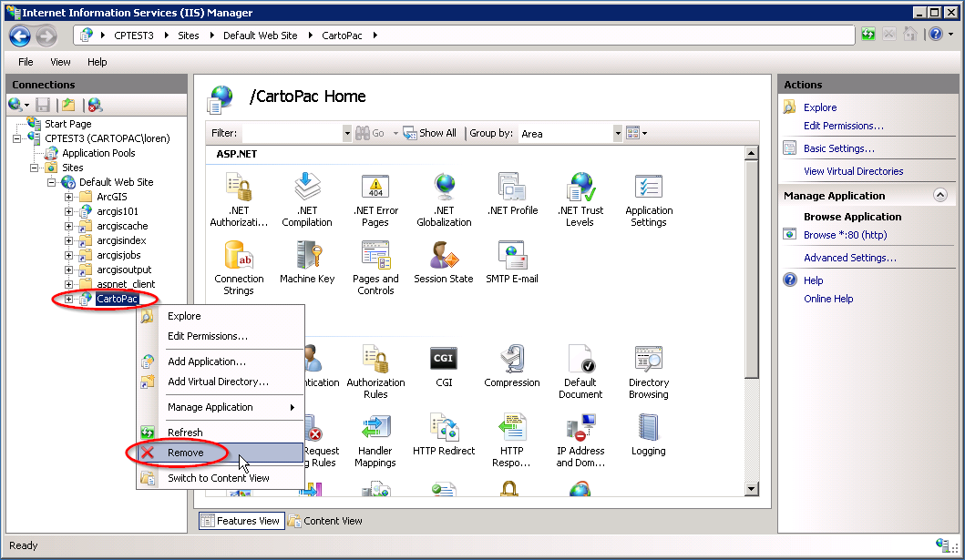This screenshot has height=560, width=965.
Task: Choose Switch to Content View
Action: click(x=221, y=478)
